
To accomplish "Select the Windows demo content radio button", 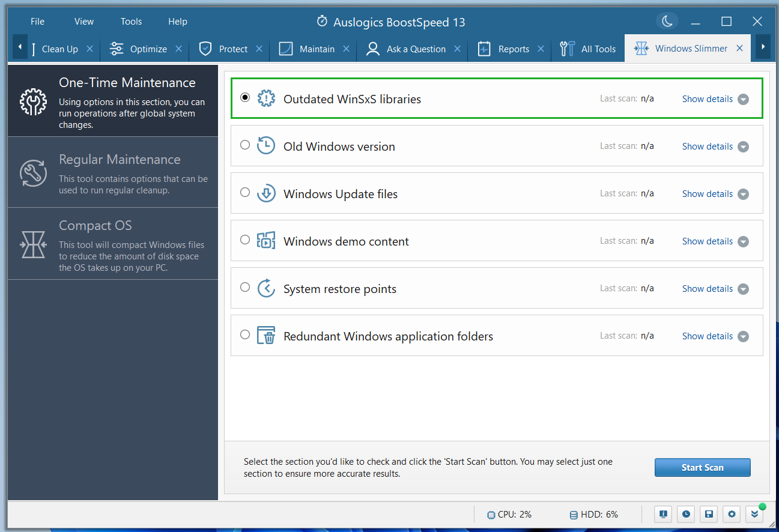I will (245, 240).
